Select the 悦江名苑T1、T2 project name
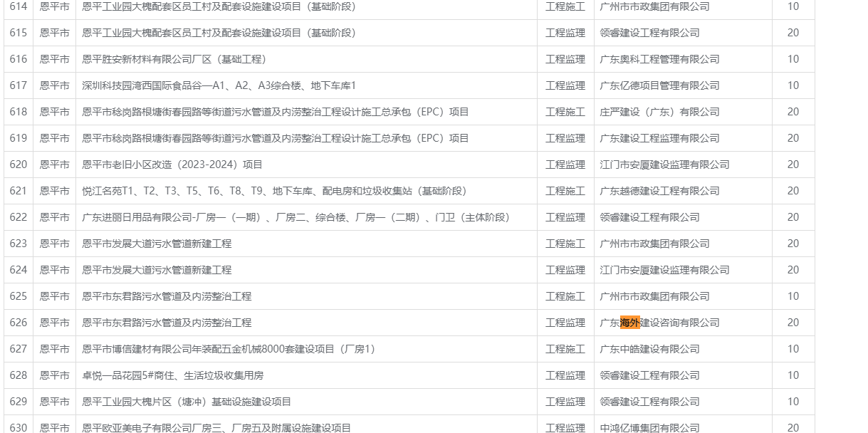Screen dimensions: 868x433 click(x=274, y=191)
